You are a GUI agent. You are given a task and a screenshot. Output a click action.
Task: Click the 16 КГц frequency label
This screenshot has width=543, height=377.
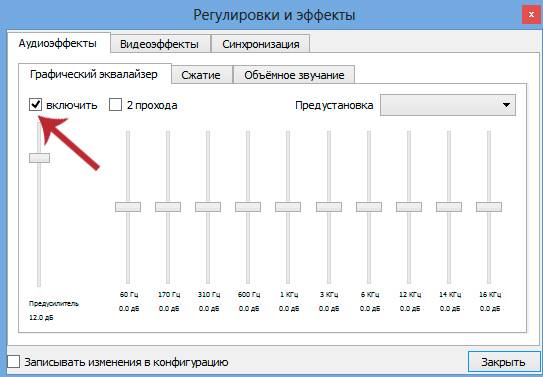[490, 295]
